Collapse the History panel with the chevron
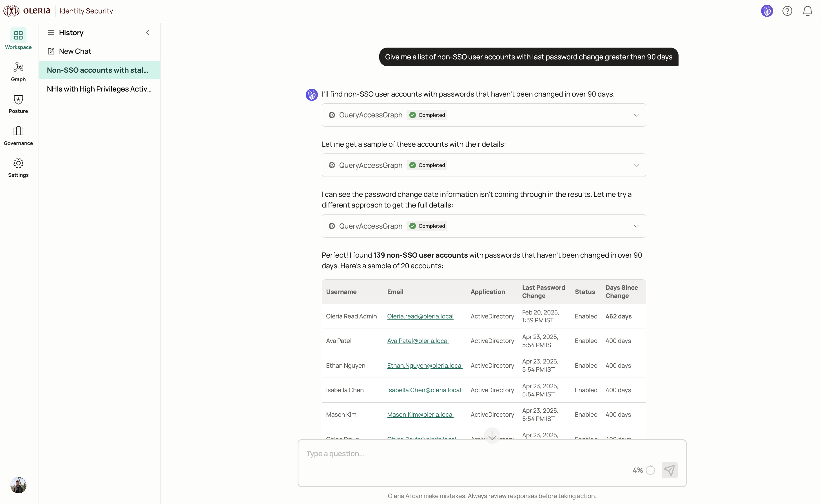The height and width of the screenshot is (504, 821). point(148,33)
